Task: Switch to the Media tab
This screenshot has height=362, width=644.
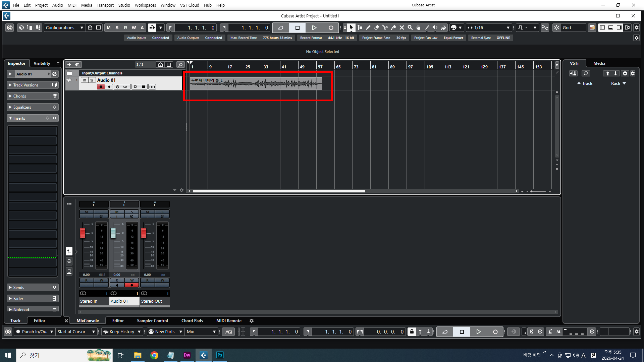Action: pos(599,63)
